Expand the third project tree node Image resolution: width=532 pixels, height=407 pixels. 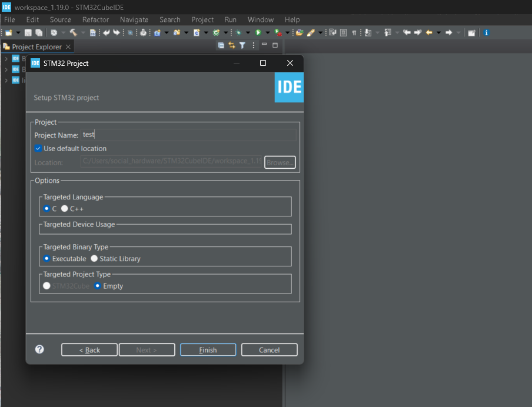6,81
